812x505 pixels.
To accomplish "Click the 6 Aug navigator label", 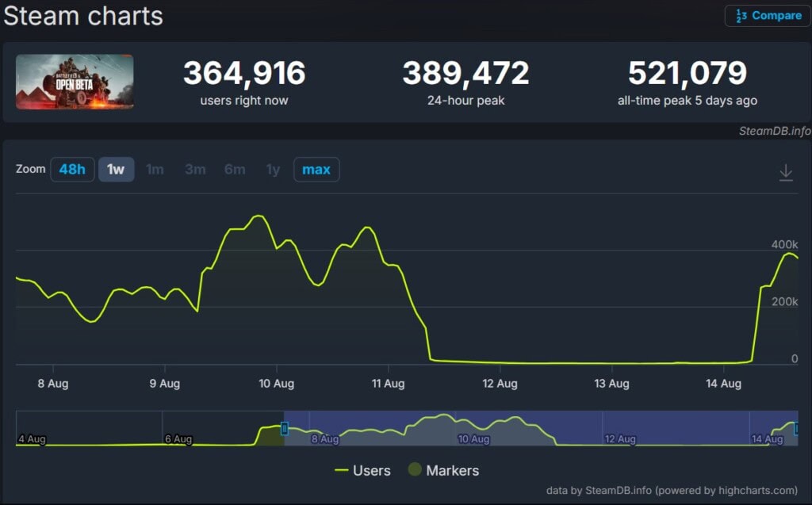I will 178,439.
